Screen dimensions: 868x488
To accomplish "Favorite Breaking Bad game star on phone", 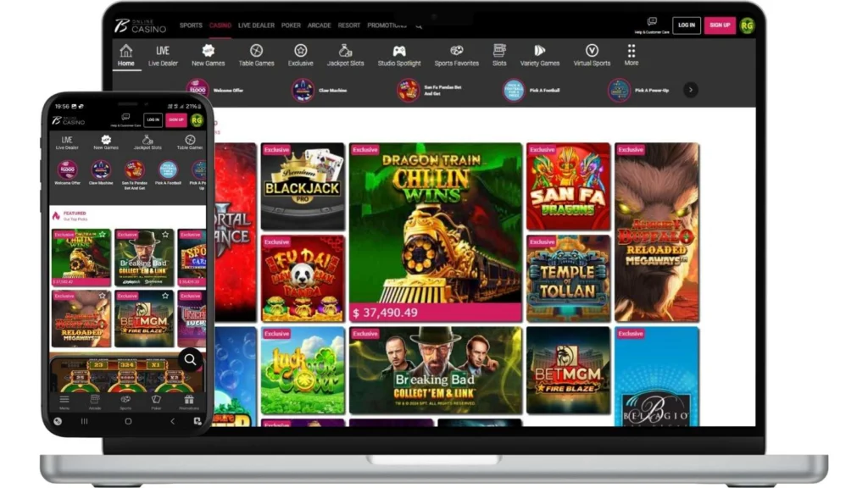I will (165, 235).
